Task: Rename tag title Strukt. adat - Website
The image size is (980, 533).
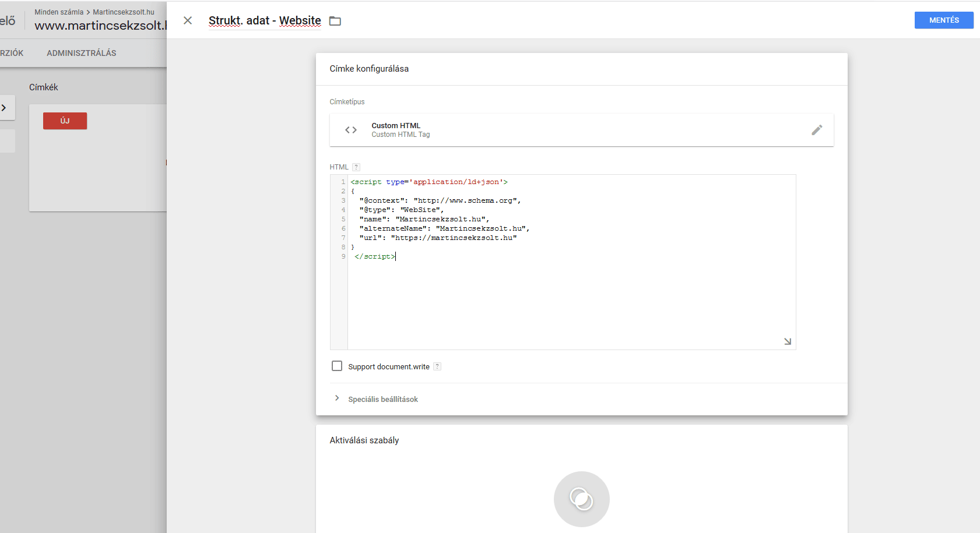Action: (265, 21)
